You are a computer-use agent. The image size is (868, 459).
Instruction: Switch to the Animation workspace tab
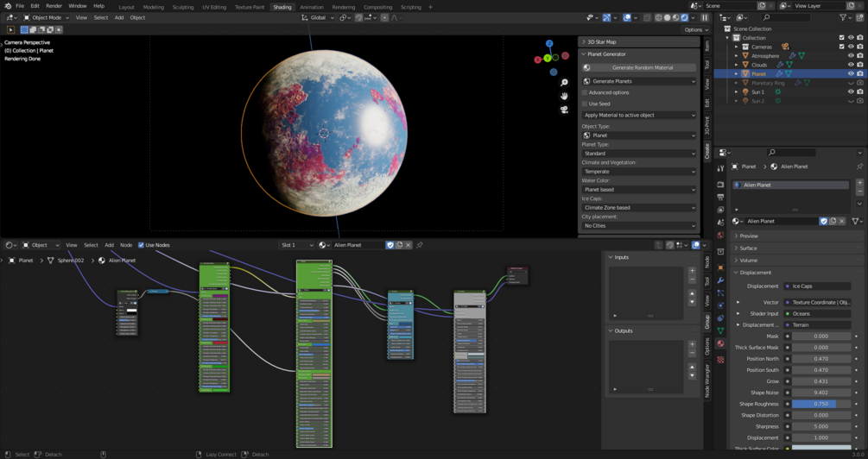pyautogui.click(x=312, y=7)
